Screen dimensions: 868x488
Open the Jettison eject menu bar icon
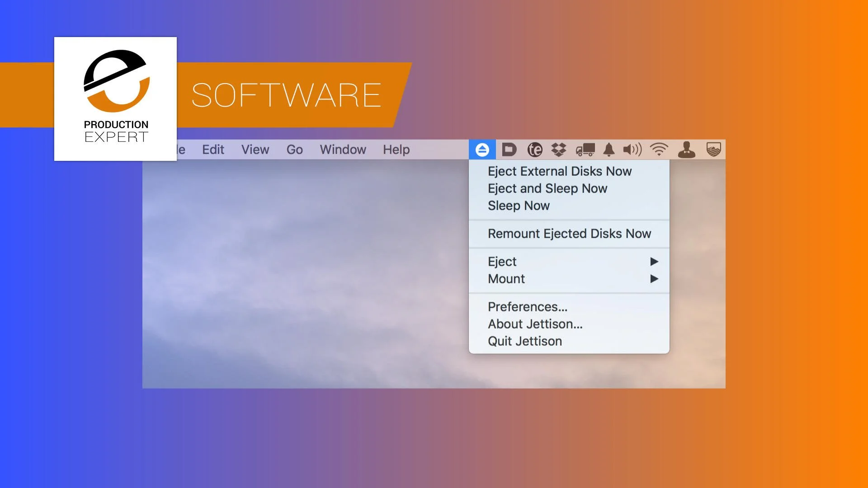click(482, 149)
